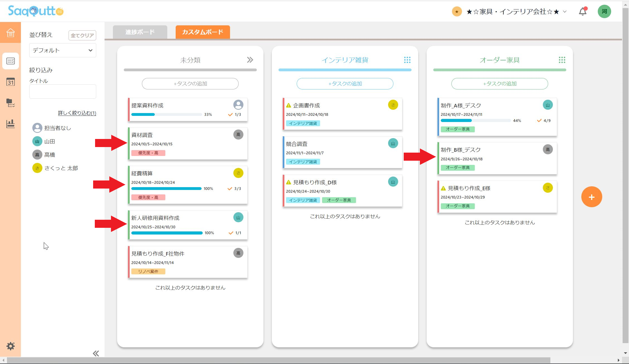Screen dimensions: 629x364
Task: Open the home dashboard from the sidebar
Action: (10, 33)
